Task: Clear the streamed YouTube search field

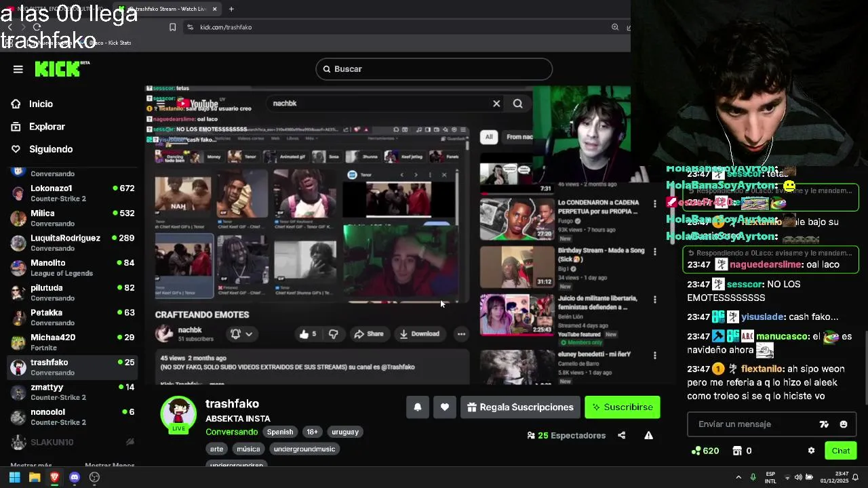Action: pyautogui.click(x=496, y=104)
